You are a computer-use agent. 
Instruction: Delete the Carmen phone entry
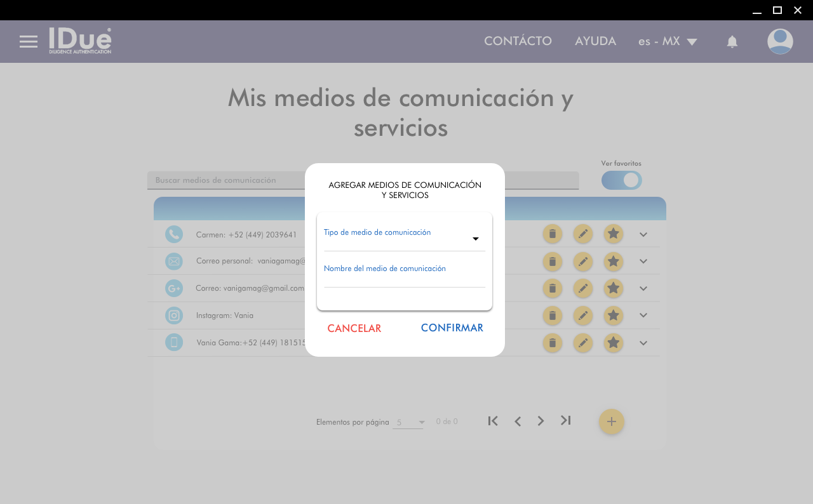coord(552,234)
